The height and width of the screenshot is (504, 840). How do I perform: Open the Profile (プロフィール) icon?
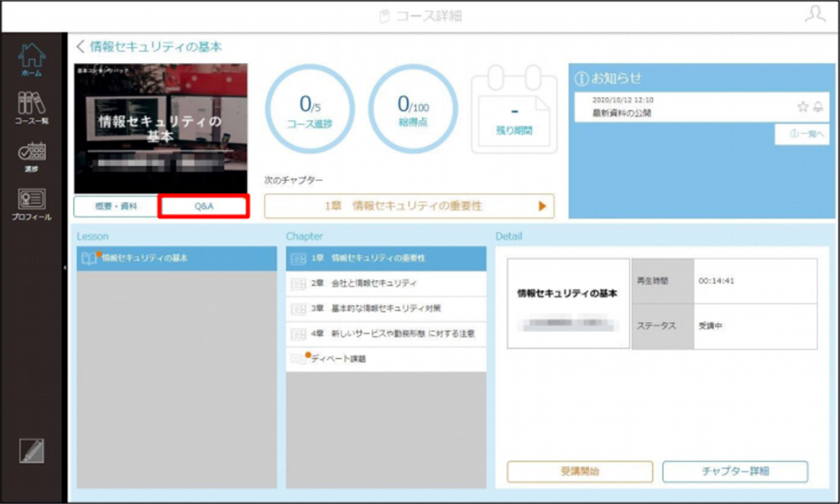click(x=32, y=205)
